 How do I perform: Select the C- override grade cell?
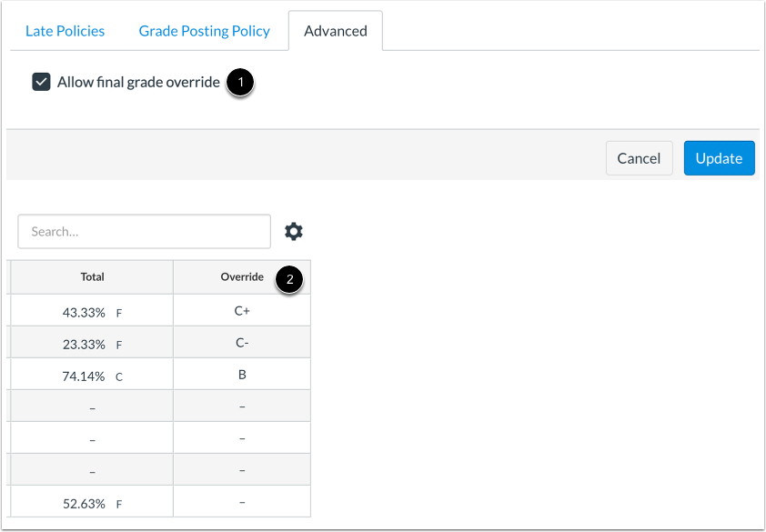pos(242,342)
